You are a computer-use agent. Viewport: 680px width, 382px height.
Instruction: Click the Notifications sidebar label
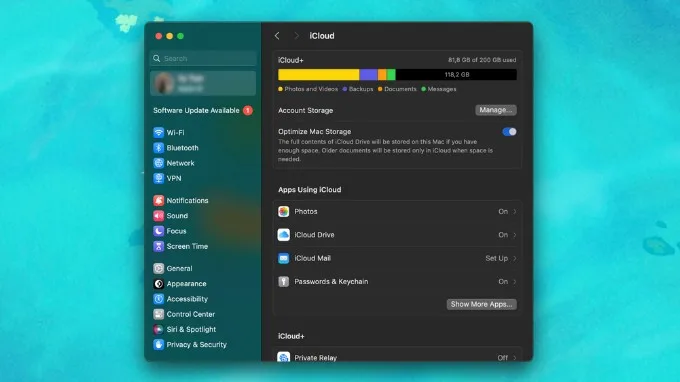click(x=187, y=201)
